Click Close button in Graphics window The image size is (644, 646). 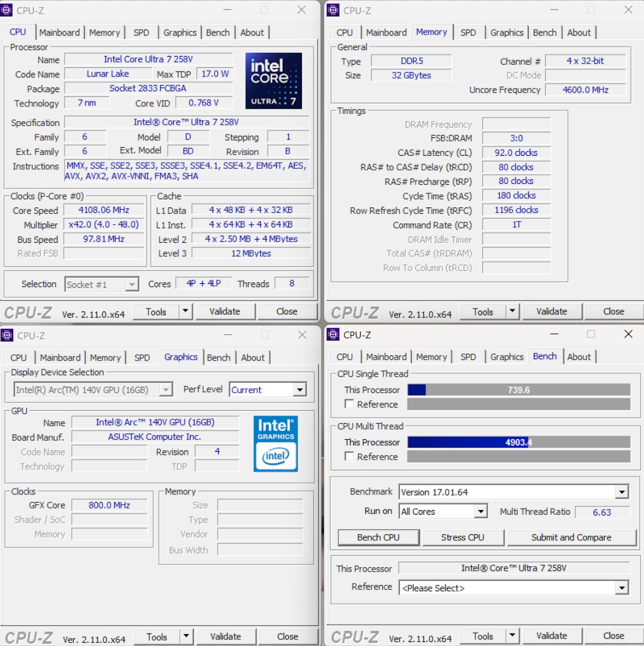click(288, 636)
